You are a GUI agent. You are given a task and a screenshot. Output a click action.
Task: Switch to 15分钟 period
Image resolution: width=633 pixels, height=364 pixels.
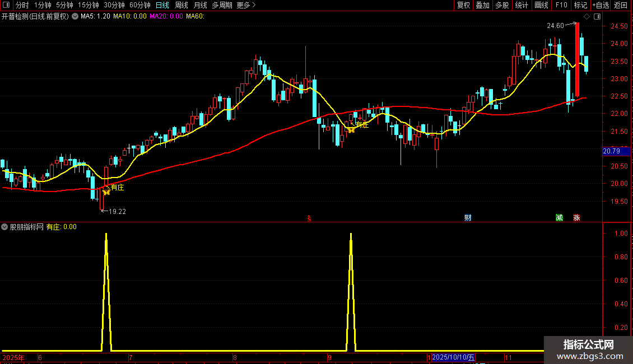88,5
